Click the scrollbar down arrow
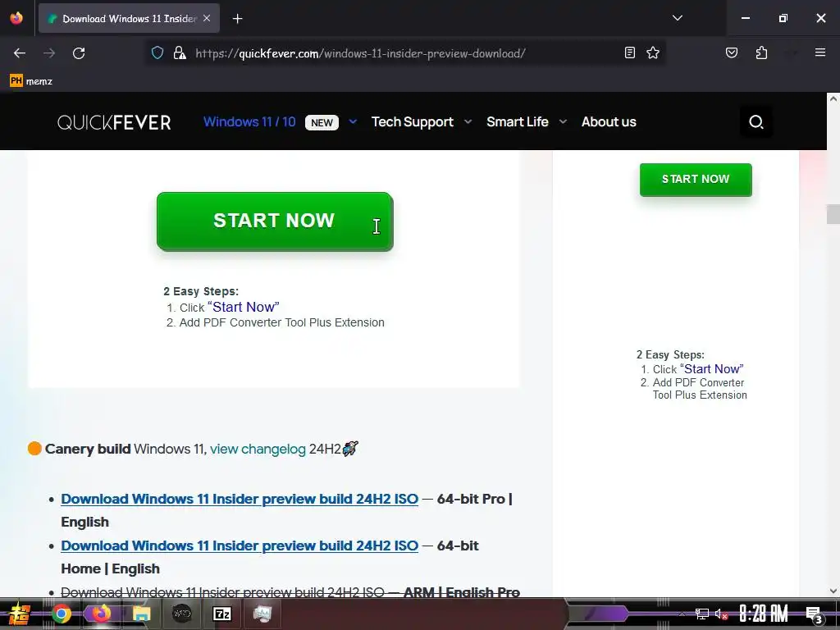Image resolution: width=840 pixels, height=630 pixels. coord(833,591)
